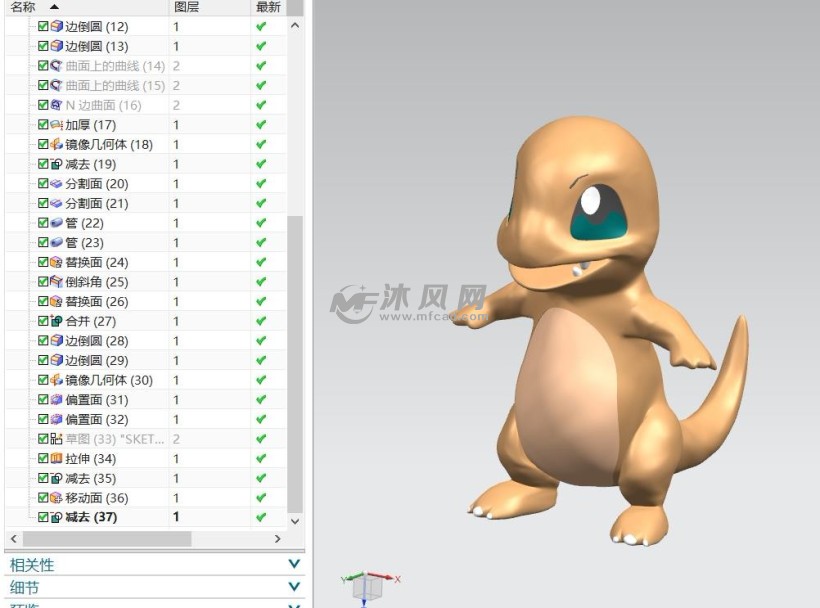This screenshot has width=820, height=608.
Task: Click the 合并 (27) feature name
Action: point(90,321)
